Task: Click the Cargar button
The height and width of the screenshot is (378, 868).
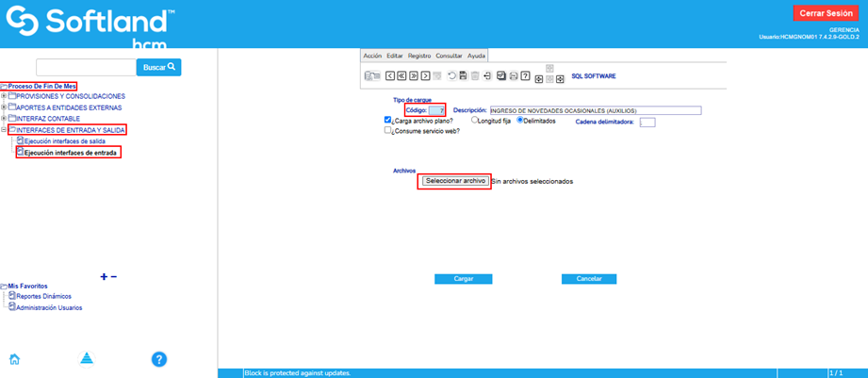Action: (463, 279)
